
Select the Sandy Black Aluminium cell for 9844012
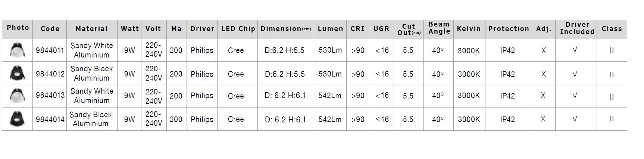pyautogui.click(x=91, y=73)
